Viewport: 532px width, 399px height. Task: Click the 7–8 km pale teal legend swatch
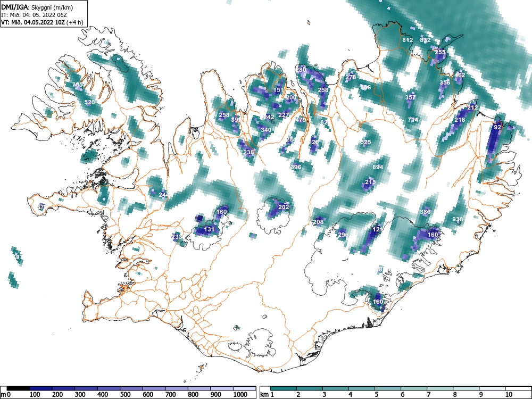440,388
